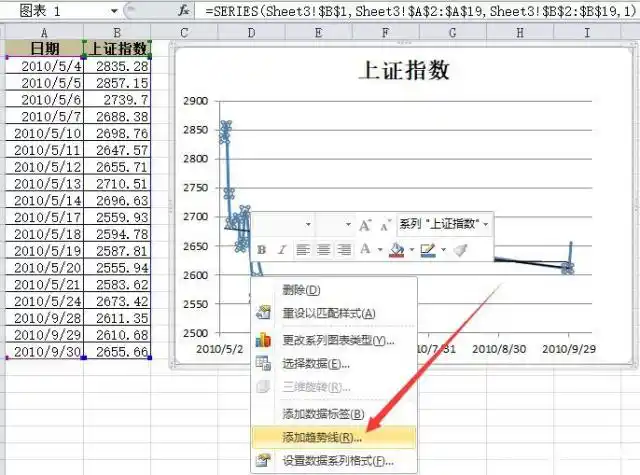
Task: Select column B header
Action: [117, 32]
